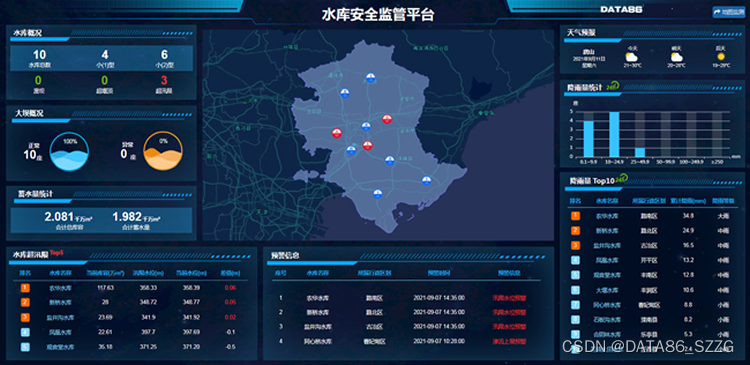Select the red reservoir marker farthest west on the map

click(337, 133)
